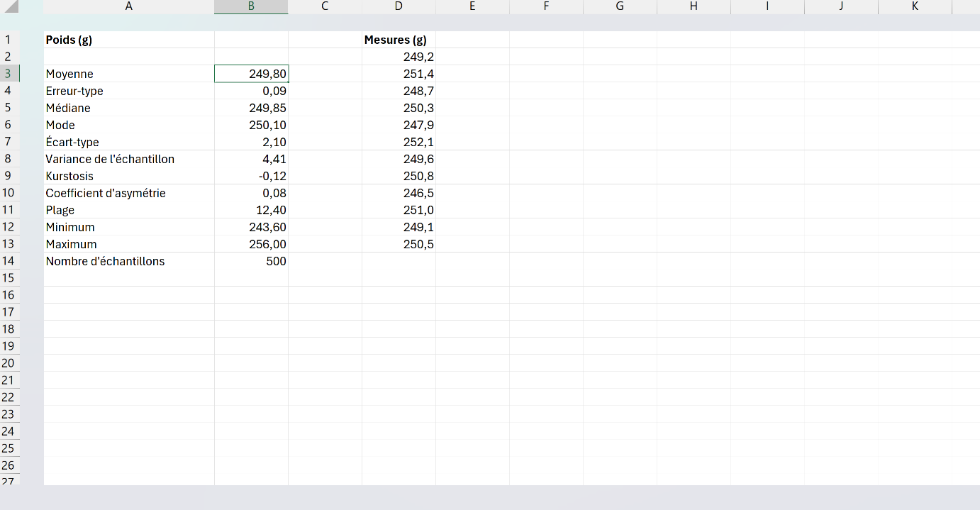Select column D header

[x=399, y=7]
